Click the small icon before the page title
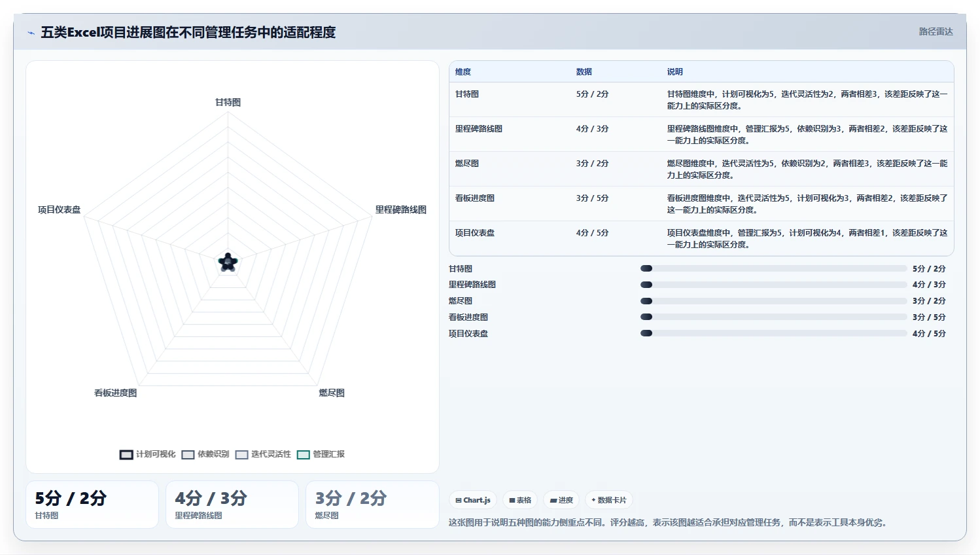 click(x=31, y=33)
